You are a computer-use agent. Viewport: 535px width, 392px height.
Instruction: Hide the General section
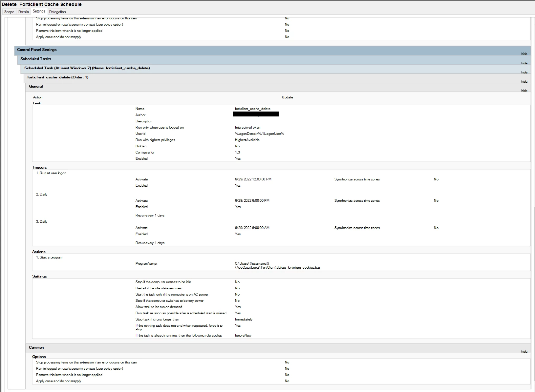524,91
